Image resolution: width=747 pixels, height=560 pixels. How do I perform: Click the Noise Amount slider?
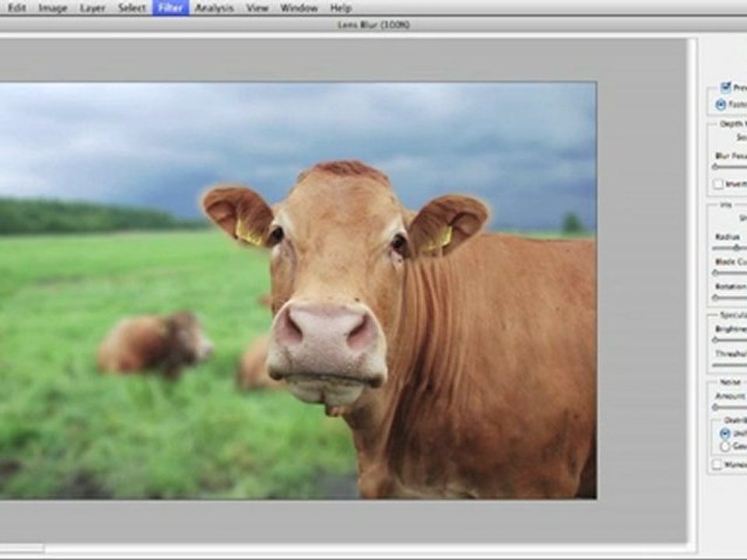tap(729, 408)
